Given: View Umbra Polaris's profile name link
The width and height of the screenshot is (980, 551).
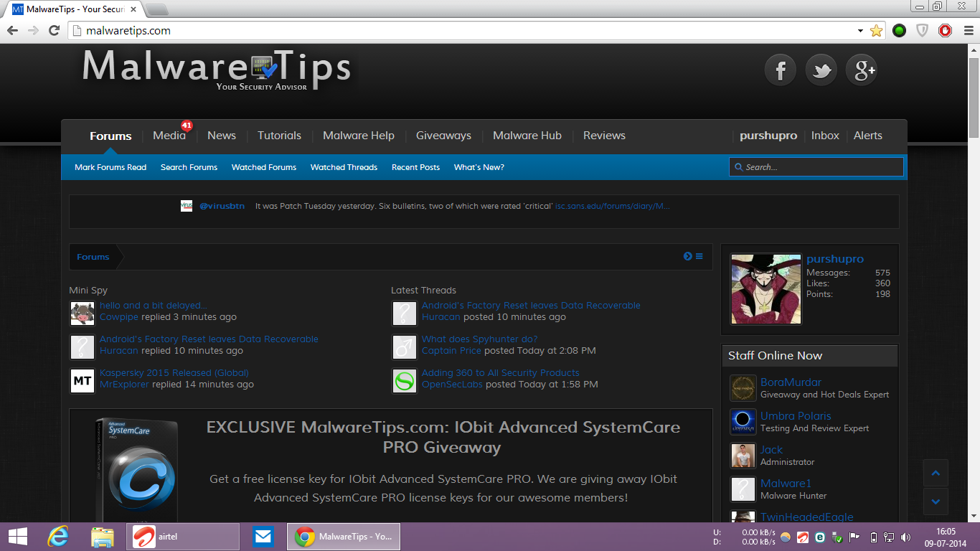Looking at the screenshot, I should (x=796, y=416).
